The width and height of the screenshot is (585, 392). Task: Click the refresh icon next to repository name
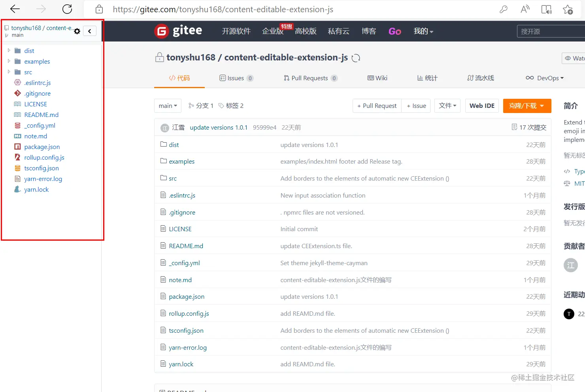[356, 58]
